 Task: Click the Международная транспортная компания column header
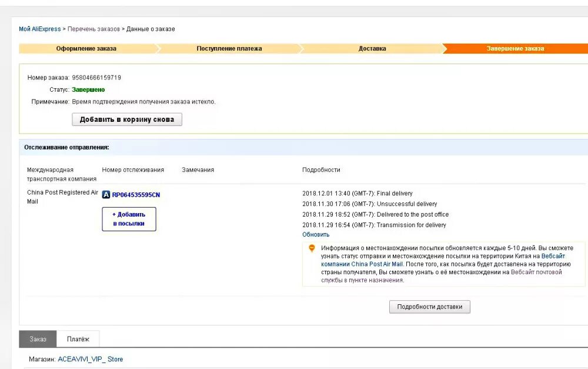pos(62,174)
